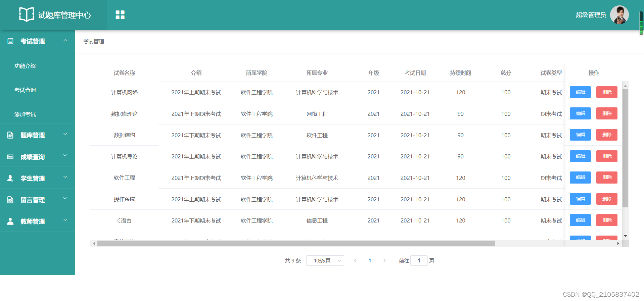Edit the 计算机网络 exam row
This screenshot has height=301, width=644.
point(580,92)
